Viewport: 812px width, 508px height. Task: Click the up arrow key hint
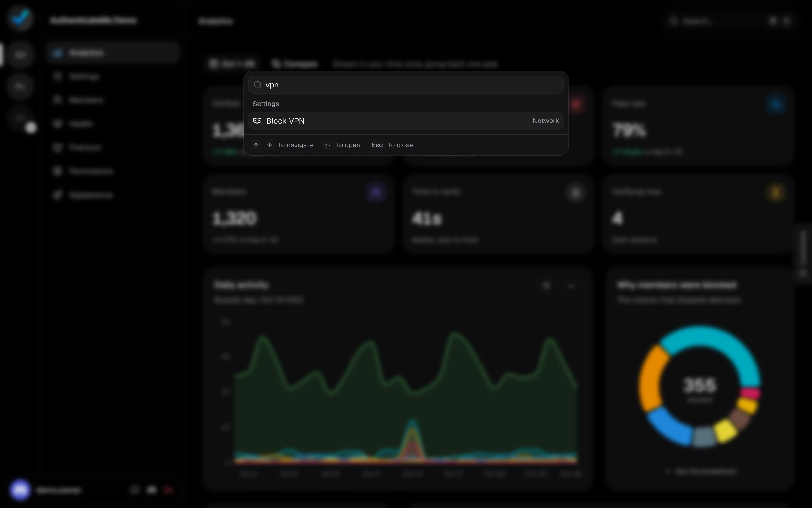click(256, 145)
